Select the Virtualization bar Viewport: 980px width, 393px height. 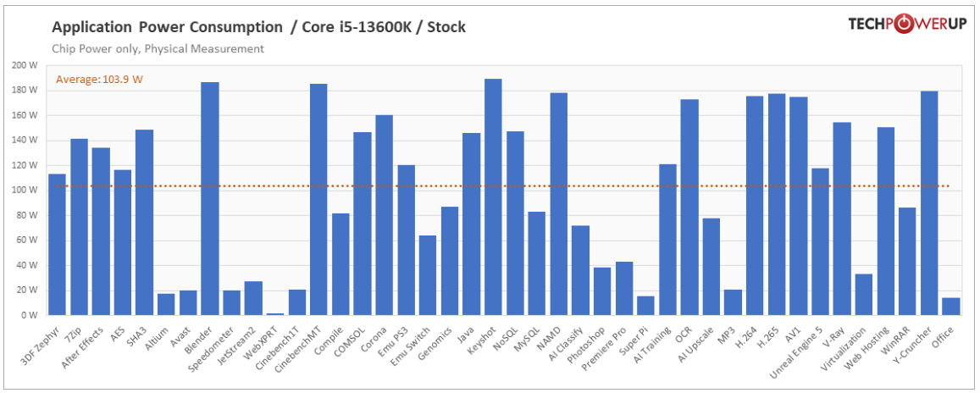pyautogui.click(x=863, y=294)
